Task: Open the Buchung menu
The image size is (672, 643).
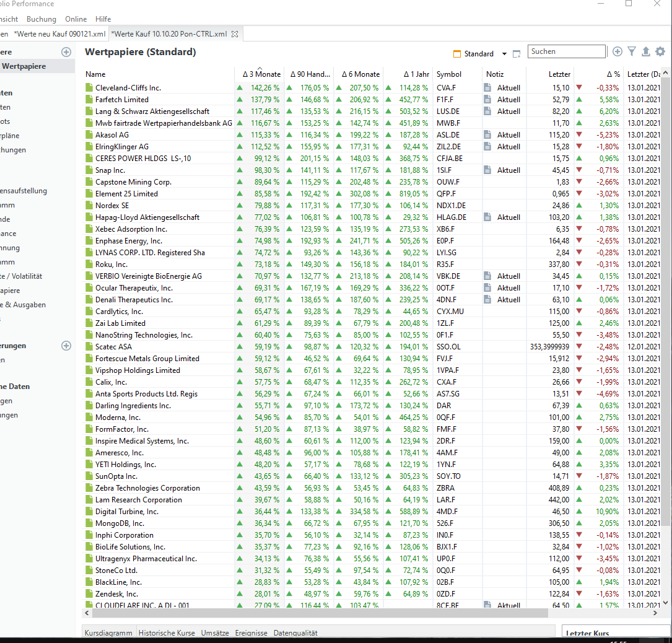Action: 41,19
